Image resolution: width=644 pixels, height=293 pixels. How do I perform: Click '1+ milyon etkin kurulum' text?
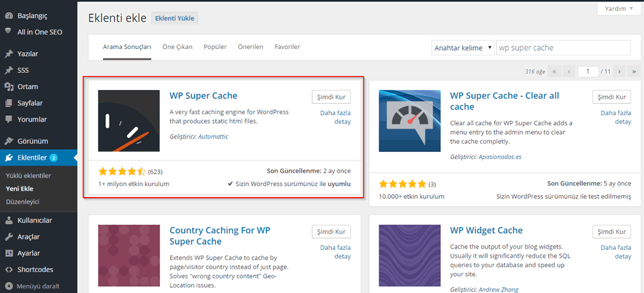pos(134,184)
